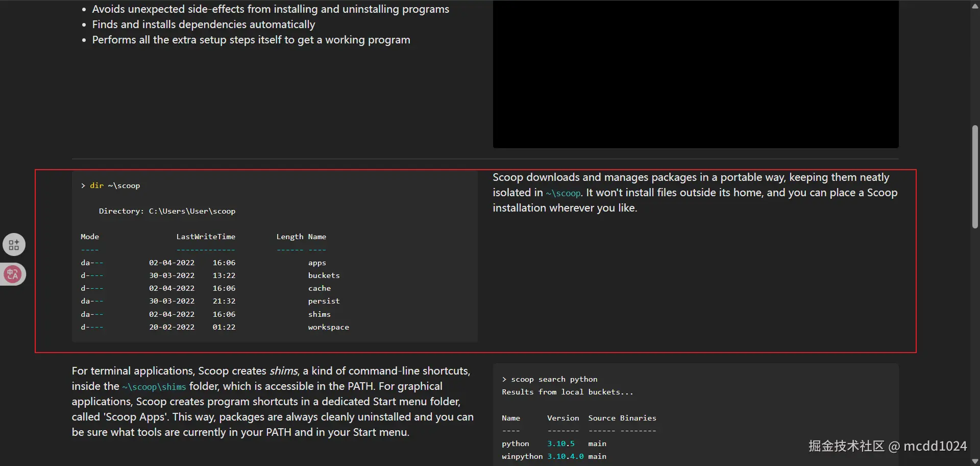Click the scrollbar up arrow
Viewport: 980px width, 466px height.
pyautogui.click(x=975, y=6)
